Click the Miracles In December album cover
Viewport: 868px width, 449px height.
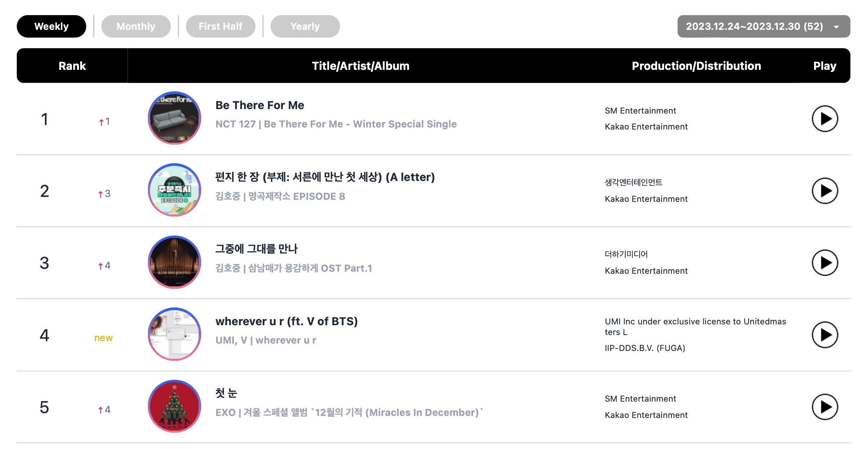pyautogui.click(x=174, y=406)
